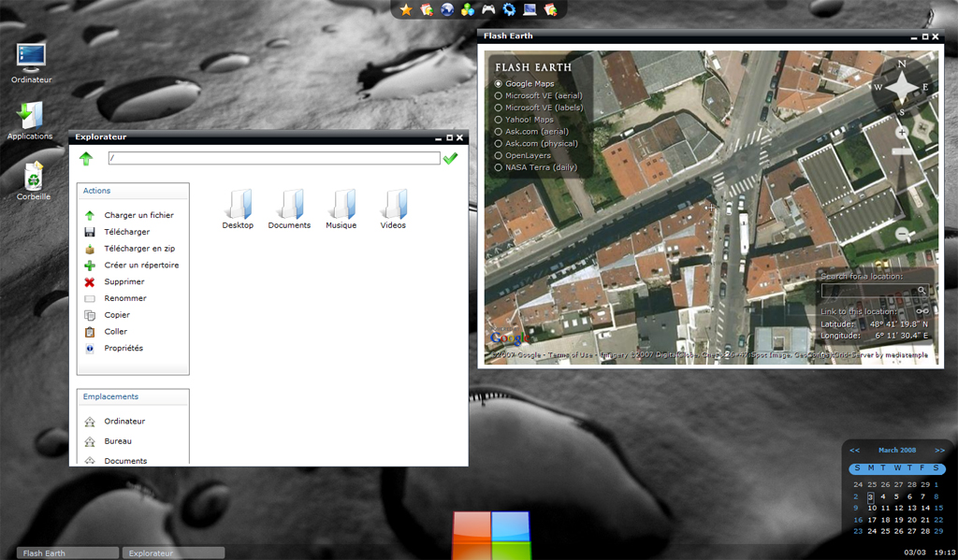This screenshot has width=958, height=560.
Task: Click the Search for a location field
Action: [x=869, y=291]
